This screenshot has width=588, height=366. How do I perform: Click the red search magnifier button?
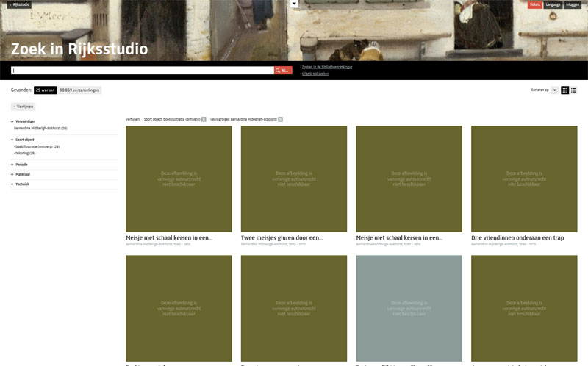283,71
